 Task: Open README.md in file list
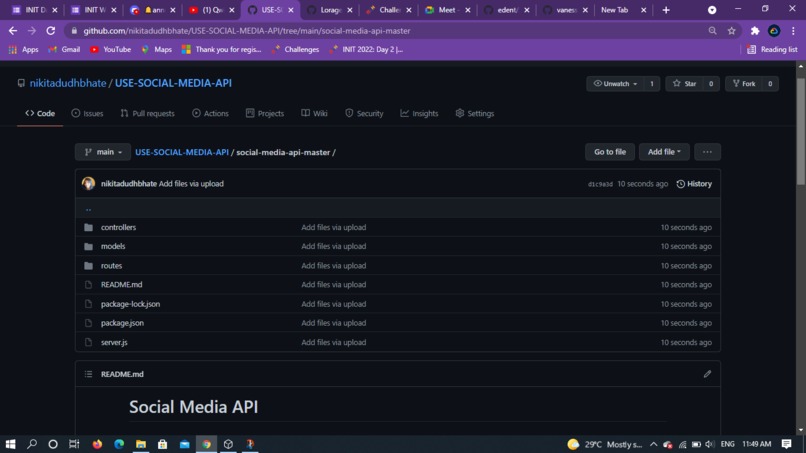pos(121,284)
